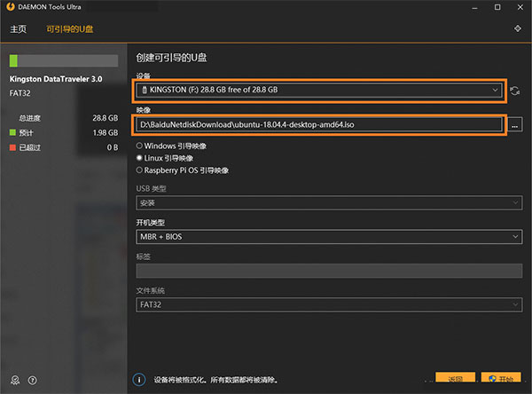Click the 返回 back button

(456, 380)
